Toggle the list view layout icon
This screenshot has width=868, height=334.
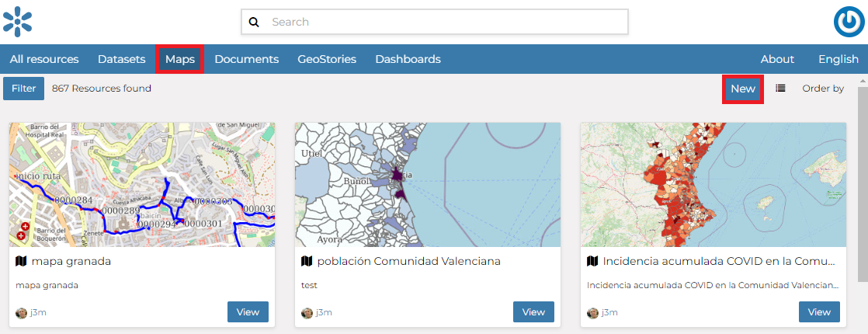tap(780, 89)
